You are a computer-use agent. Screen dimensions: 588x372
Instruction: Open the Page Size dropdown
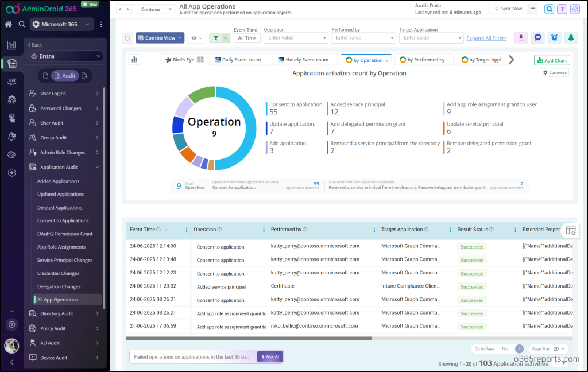pyautogui.click(x=548, y=349)
